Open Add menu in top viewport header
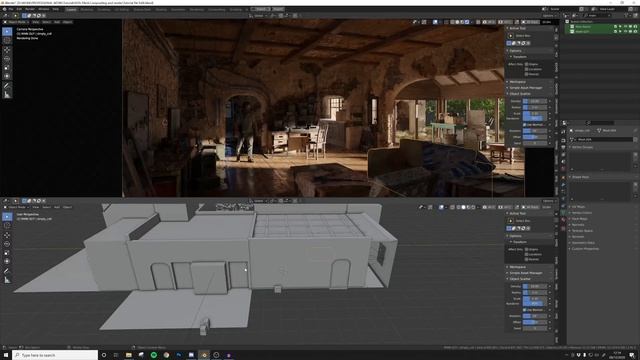Image resolution: width=640 pixels, height=360 pixels. tap(57, 22)
